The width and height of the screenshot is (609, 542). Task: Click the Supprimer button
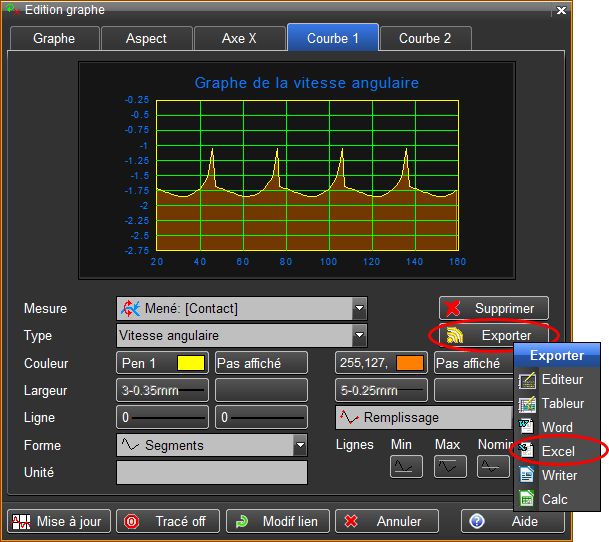494,308
